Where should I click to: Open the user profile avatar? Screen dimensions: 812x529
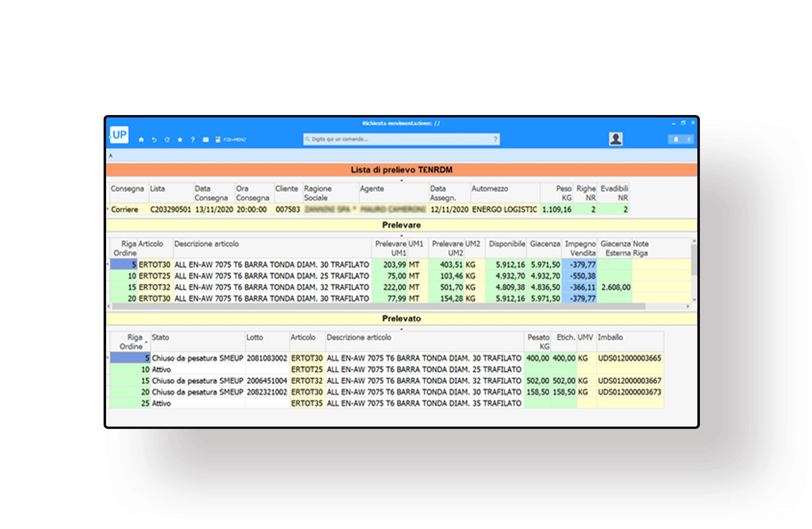point(616,139)
